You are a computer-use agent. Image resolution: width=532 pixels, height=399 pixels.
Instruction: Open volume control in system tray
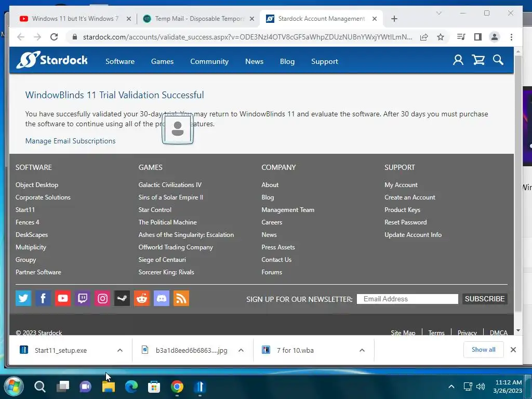coord(481,387)
